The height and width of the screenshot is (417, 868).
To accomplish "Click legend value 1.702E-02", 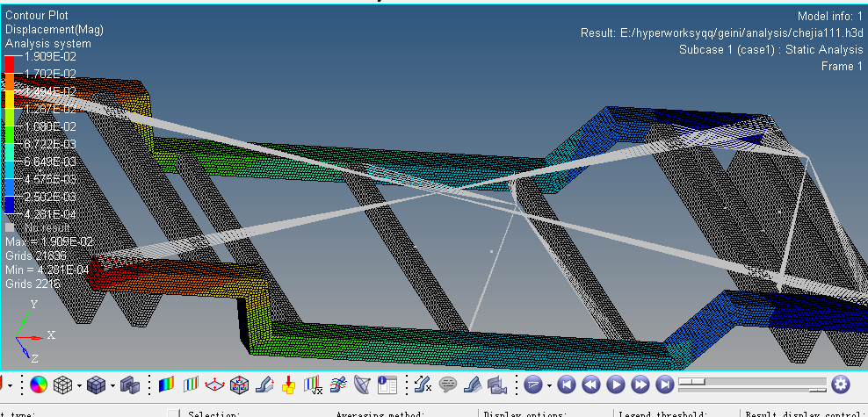I will click(50, 74).
